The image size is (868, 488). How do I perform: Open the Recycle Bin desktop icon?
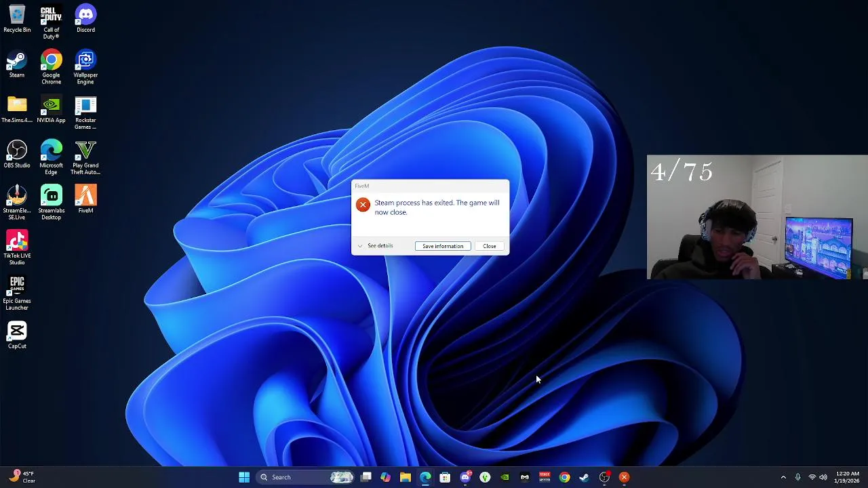[x=17, y=19]
